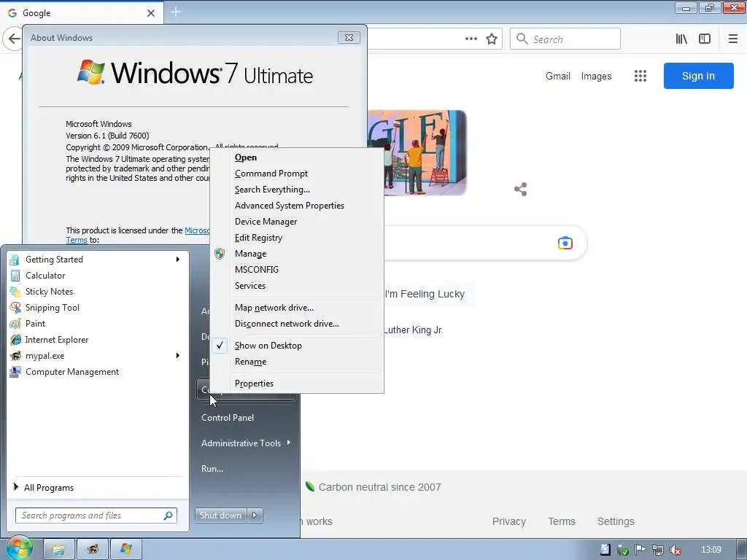The image size is (747, 560).
Task: Select Search Everything... context entry
Action: [296, 190]
